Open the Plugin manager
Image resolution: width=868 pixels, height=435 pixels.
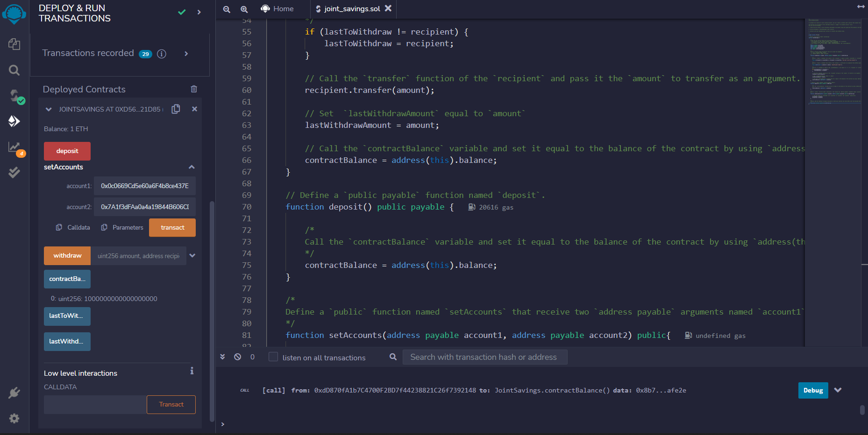(x=14, y=393)
